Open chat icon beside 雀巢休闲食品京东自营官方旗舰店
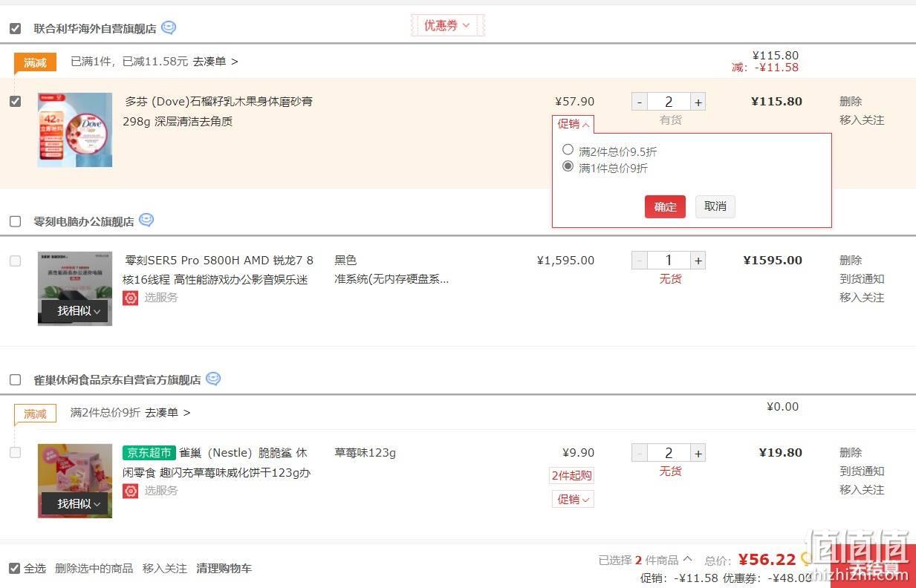The width and height of the screenshot is (916, 588). coord(213,379)
